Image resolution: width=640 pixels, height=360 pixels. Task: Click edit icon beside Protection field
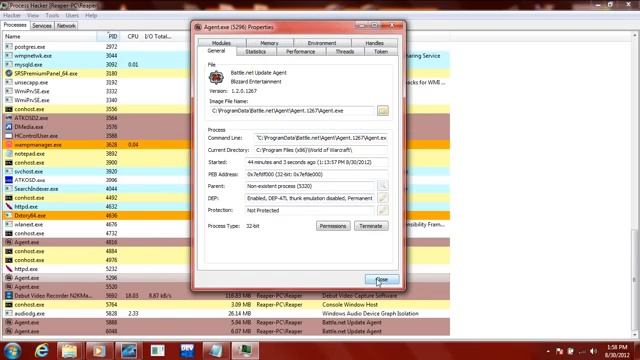click(x=382, y=210)
